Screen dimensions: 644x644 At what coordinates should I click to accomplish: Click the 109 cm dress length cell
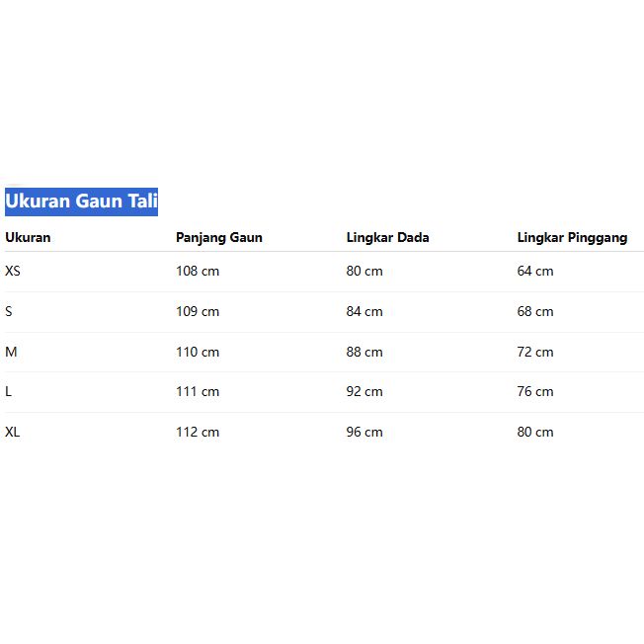[198, 311]
